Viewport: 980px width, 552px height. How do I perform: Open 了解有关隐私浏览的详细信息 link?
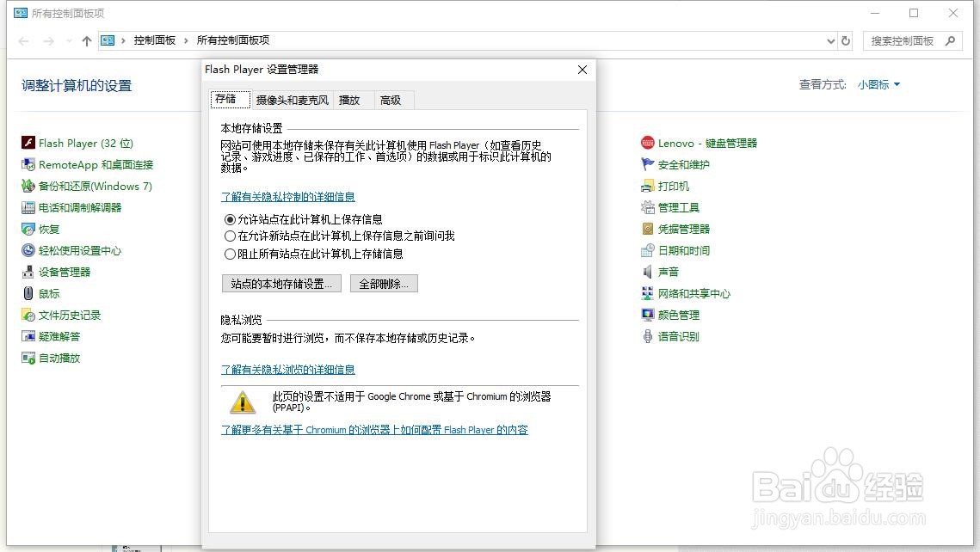pyautogui.click(x=288, y=370)
